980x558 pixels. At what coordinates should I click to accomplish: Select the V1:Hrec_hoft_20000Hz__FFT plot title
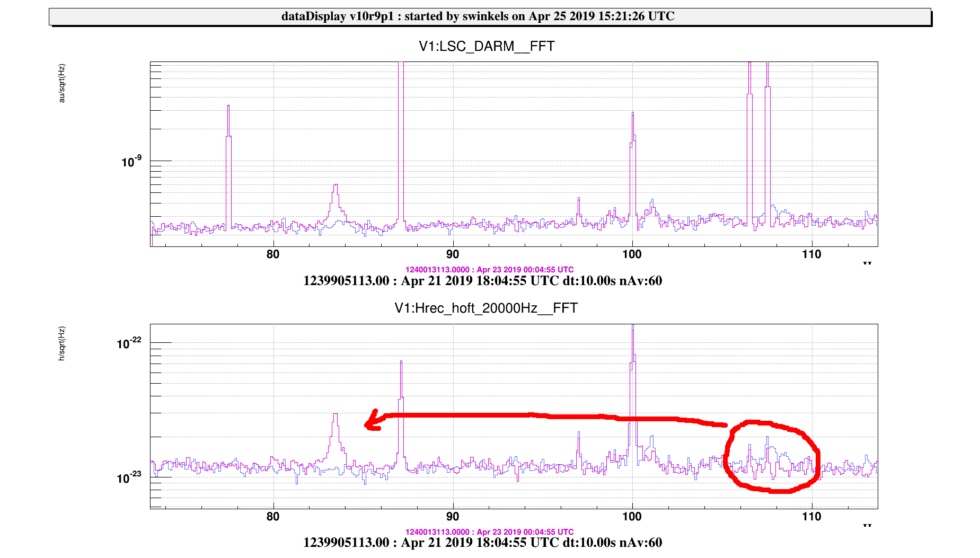coord(485,308)
